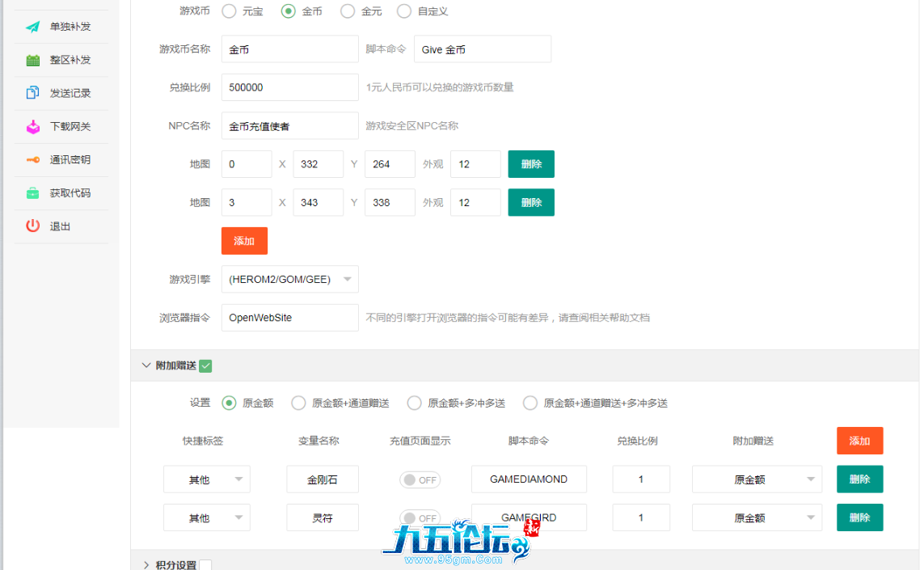The image size is (924, 570).
Task: Open 发送记录 menu item in sidebar
Action: click(x=70, y=93)
